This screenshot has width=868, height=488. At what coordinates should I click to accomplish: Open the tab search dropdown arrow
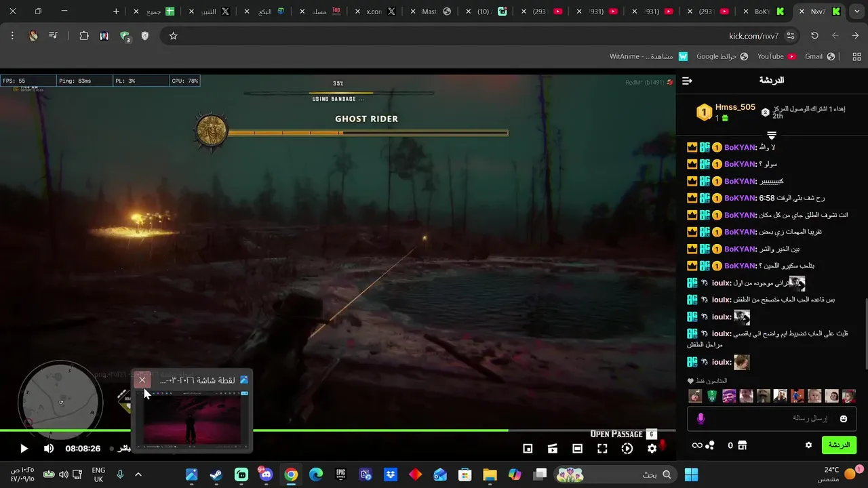856,12
